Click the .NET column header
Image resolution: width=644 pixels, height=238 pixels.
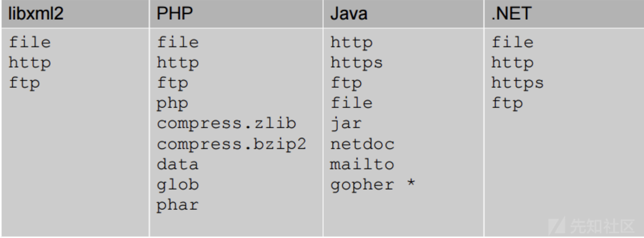[512, 14]
